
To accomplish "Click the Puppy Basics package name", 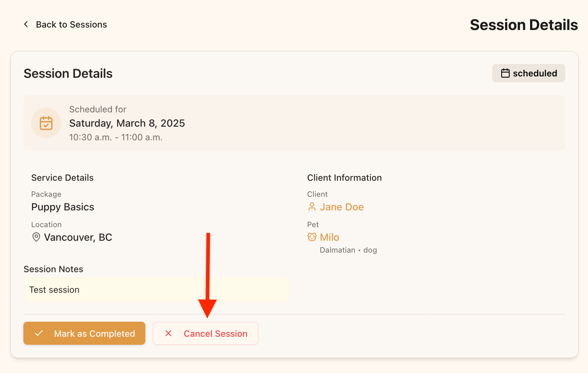I will [x=62, y=207].
